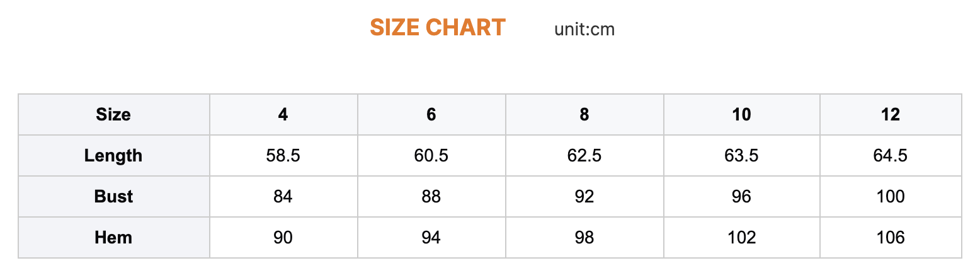
Task: Click the SIZE CHART heading
Action: pos(437,28)
